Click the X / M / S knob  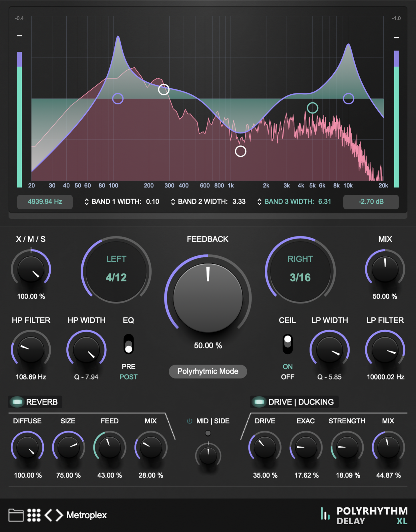pyautogui.click(x=31, y=269)
